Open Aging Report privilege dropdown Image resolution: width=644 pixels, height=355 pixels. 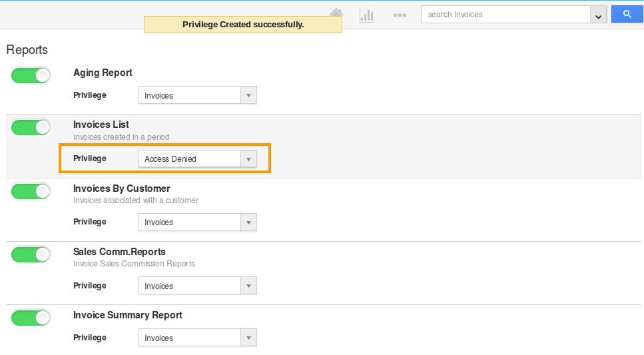pyautogui.click(x=198, y=95)
